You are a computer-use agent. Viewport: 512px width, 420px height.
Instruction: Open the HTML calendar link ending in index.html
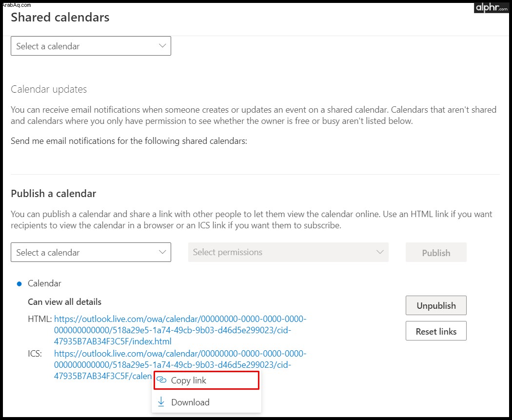180,330
